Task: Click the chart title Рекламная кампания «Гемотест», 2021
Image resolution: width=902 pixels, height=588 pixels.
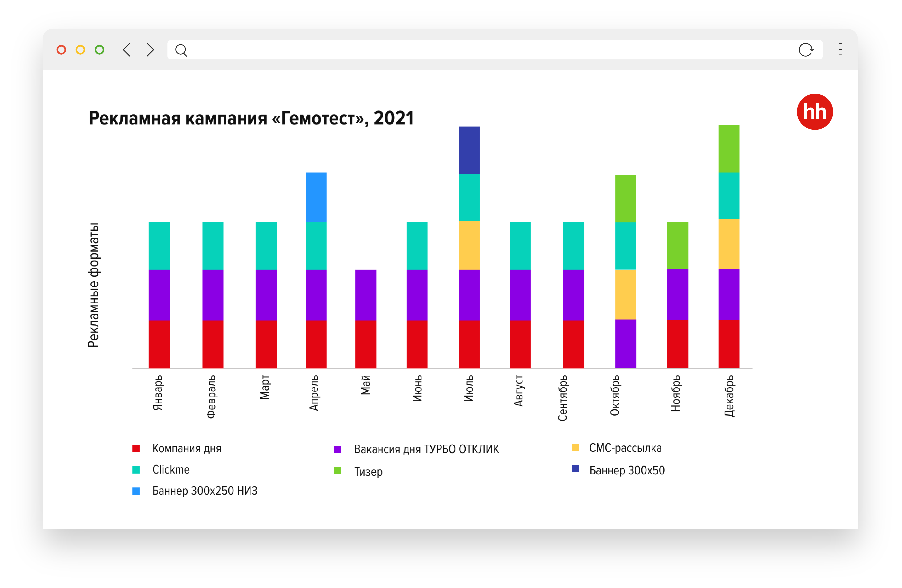Action: (x=251, y=118)
